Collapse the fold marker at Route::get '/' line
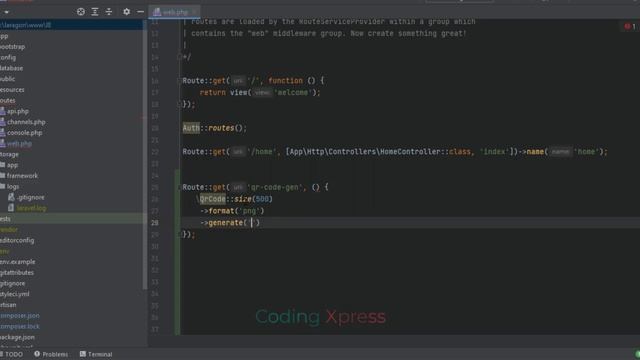 (179, 81)
